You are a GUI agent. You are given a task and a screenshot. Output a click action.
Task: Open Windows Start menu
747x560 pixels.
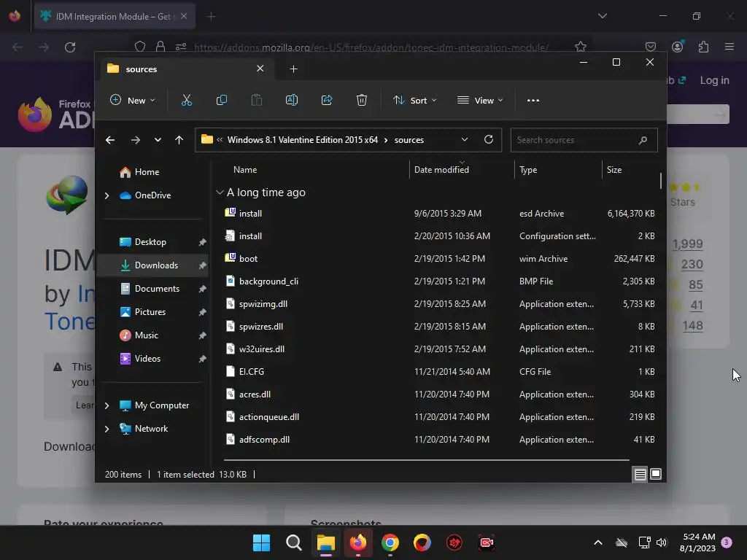261,542
